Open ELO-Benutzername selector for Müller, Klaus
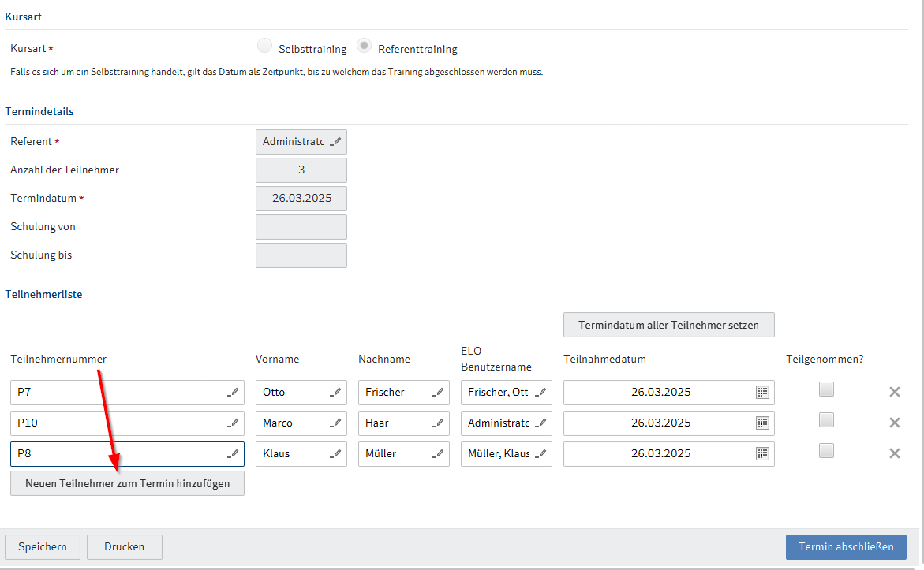Image resolution: width=924 pixels, height=570 pixels. pyautogui.click(x=541, y=454)
